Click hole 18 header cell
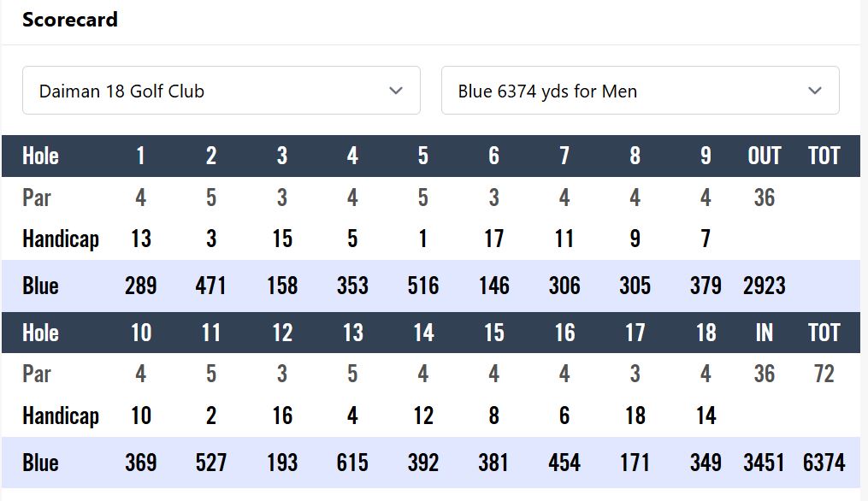868x501 pixels. tap(706, 333)
